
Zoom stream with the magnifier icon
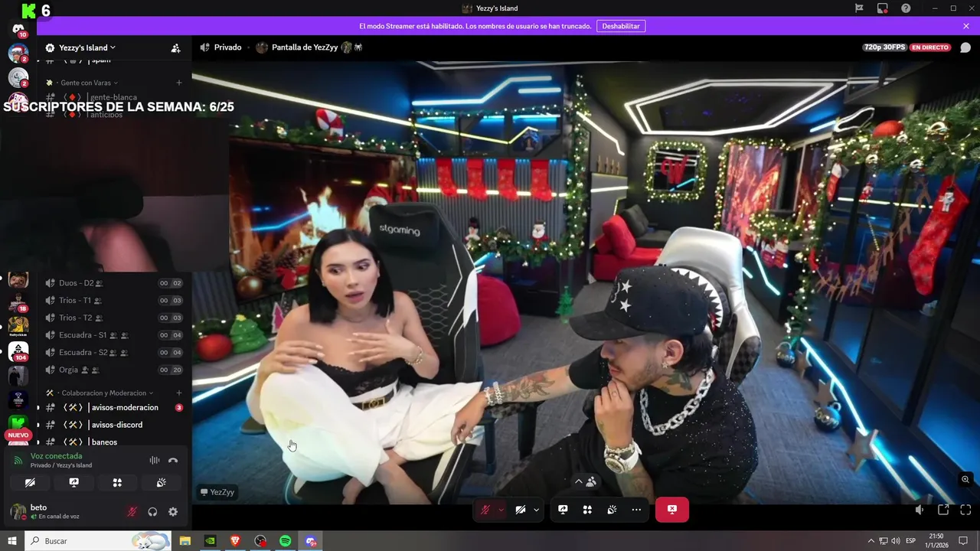click(965, 480)
